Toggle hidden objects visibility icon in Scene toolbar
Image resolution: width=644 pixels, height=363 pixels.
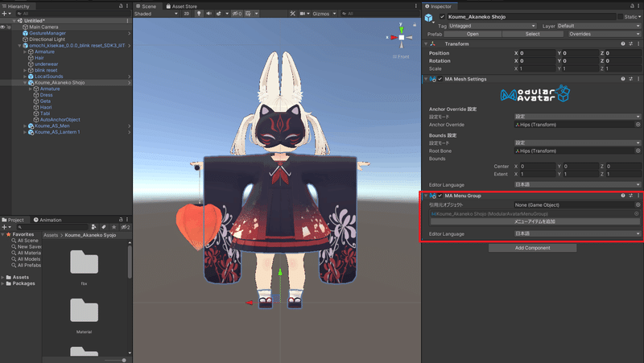coord(237,14)
